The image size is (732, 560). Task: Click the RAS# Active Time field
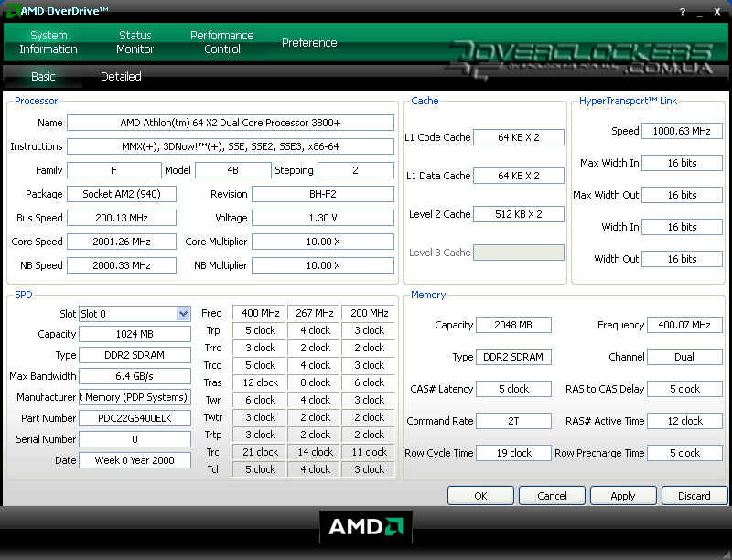[684, 421]
